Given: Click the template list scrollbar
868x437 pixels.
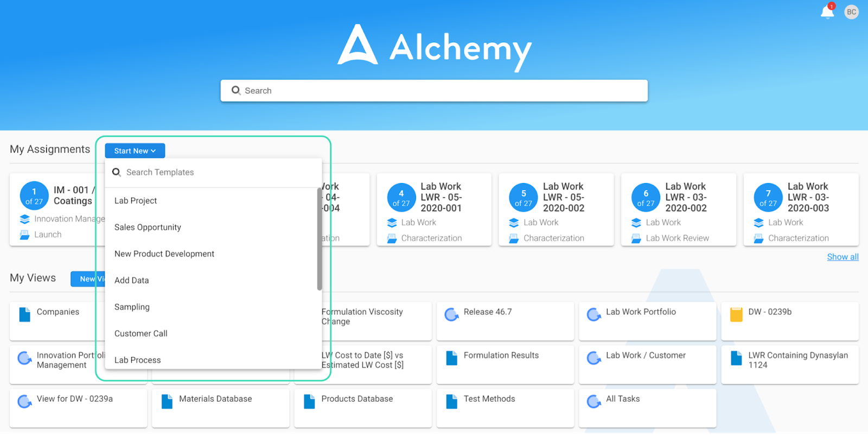Looking at the screenshot, I should click(320, 239).
